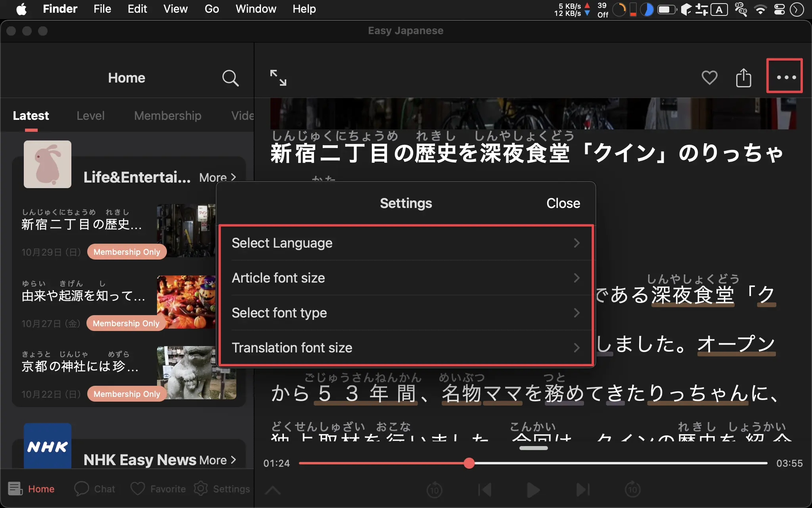This screenshot has height=508, width=812.
Task: Open the 新宿二丁目の歴史 article in list
Action: (82, 224)
